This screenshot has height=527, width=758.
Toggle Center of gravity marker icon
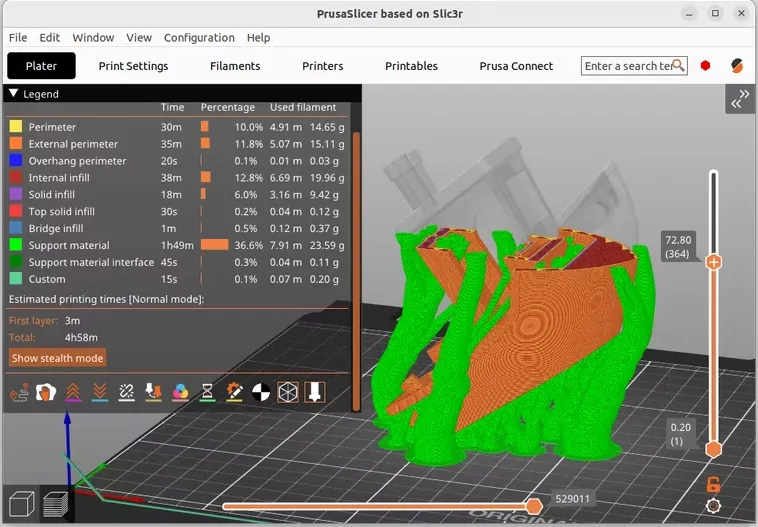click(x=261, y=392)
